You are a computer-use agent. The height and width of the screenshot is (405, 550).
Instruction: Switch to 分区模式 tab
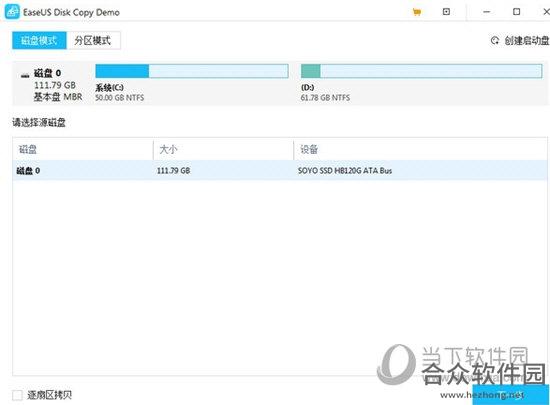pyautogui.click(x=93, y=40)
